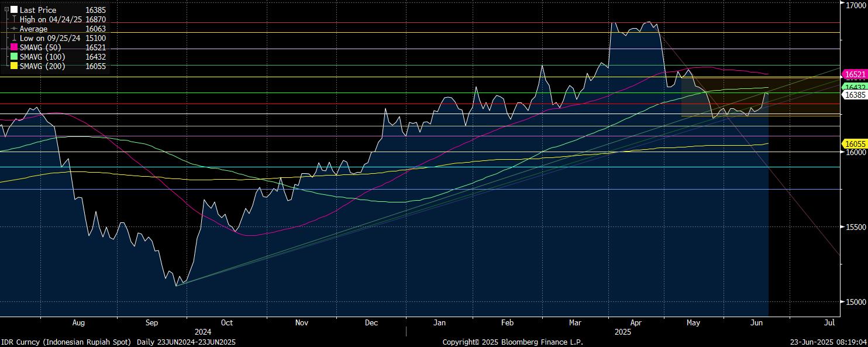Click the magenta 16521 price axis tag
Viewport: 868px width, 347px height.
tap(855, 74)
